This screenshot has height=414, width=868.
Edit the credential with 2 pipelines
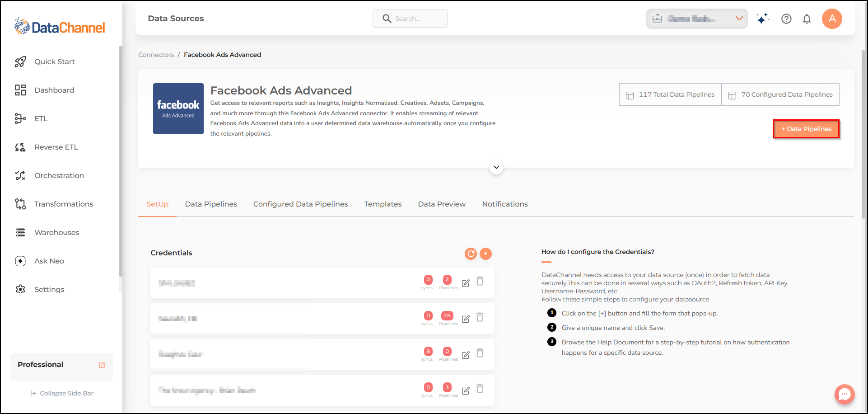tap(466, 283)
